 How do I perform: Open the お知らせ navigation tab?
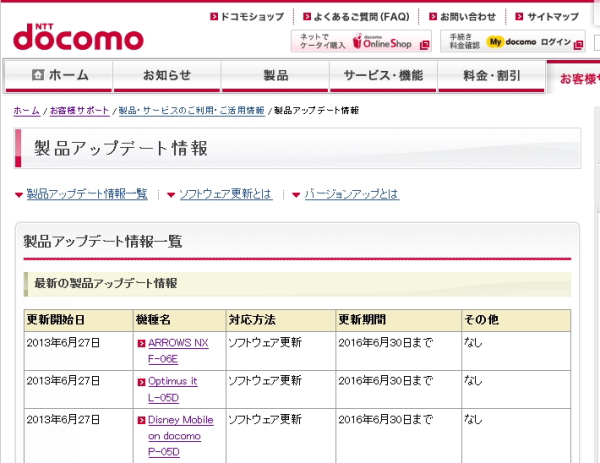point(167,76)
